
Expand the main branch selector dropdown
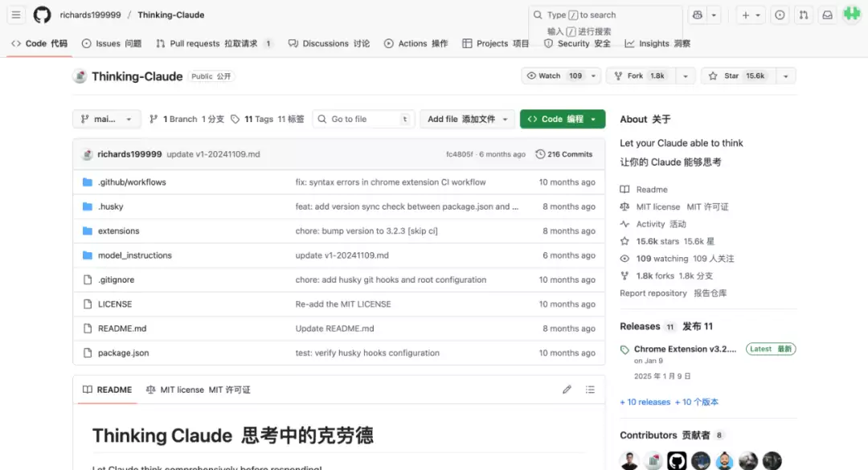pyautogui.click(x=106, y=119)
